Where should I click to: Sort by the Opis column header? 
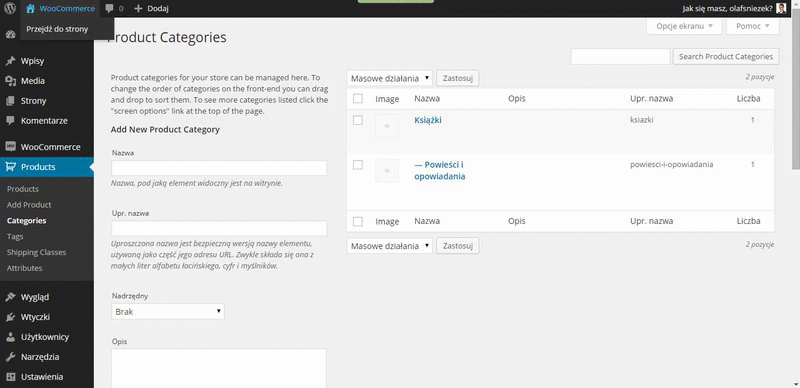pos(517,99)
